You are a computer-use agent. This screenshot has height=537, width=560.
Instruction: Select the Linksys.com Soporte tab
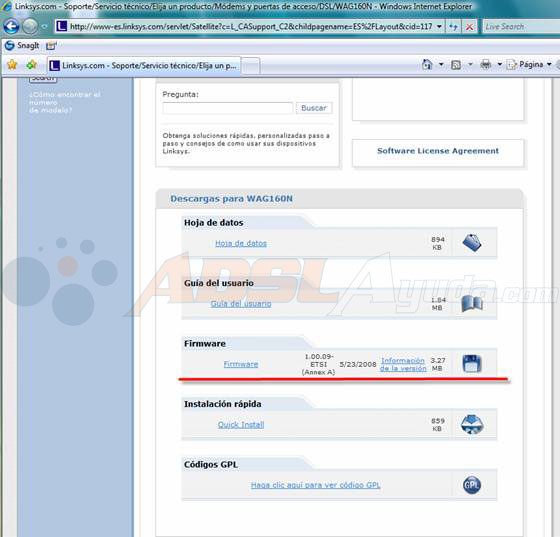(x=144, y=66)
